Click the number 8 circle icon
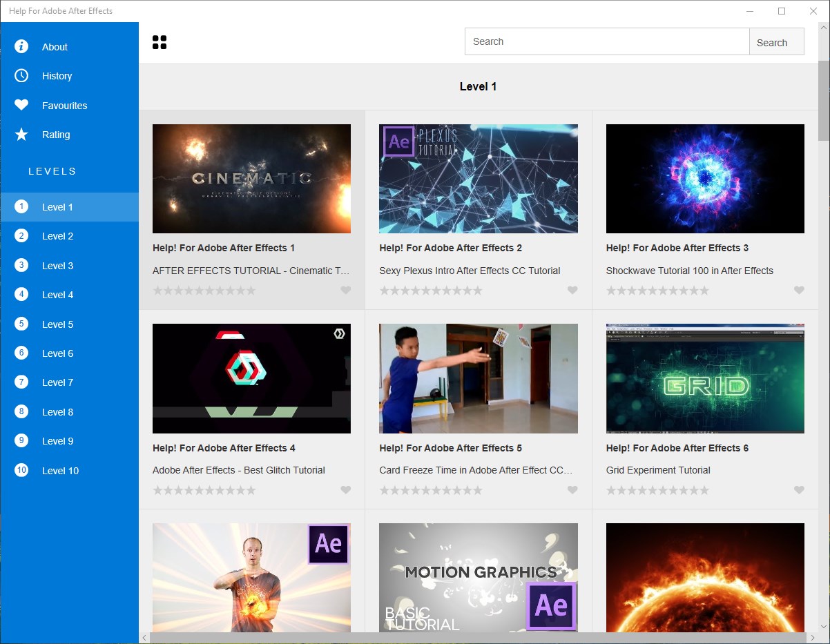830x644 pixels. 21,411
